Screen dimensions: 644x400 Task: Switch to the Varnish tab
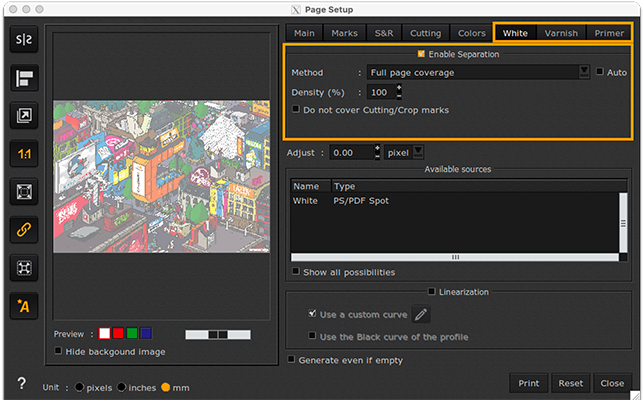click(560, 33)
